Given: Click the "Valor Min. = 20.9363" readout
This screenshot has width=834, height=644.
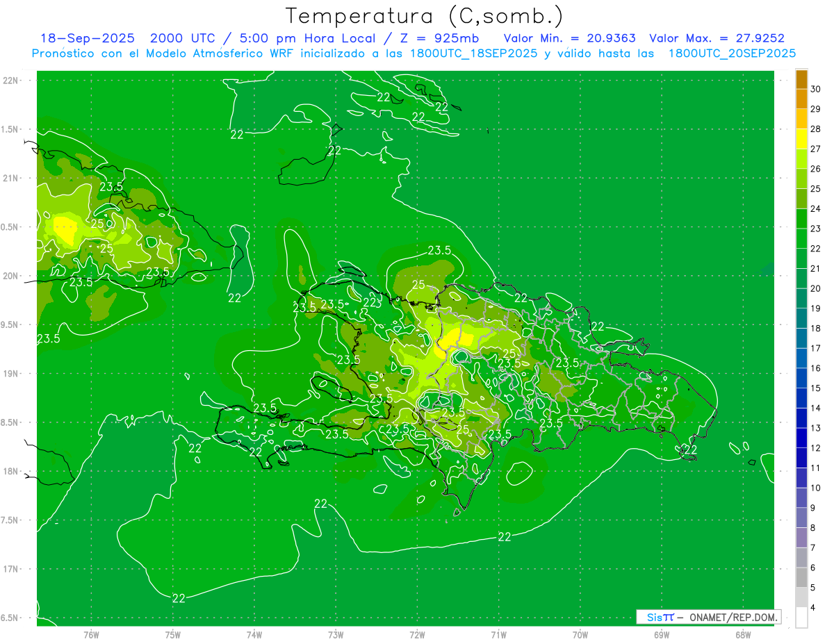Looking at the screenshot, I should click(x=570, y=38).
